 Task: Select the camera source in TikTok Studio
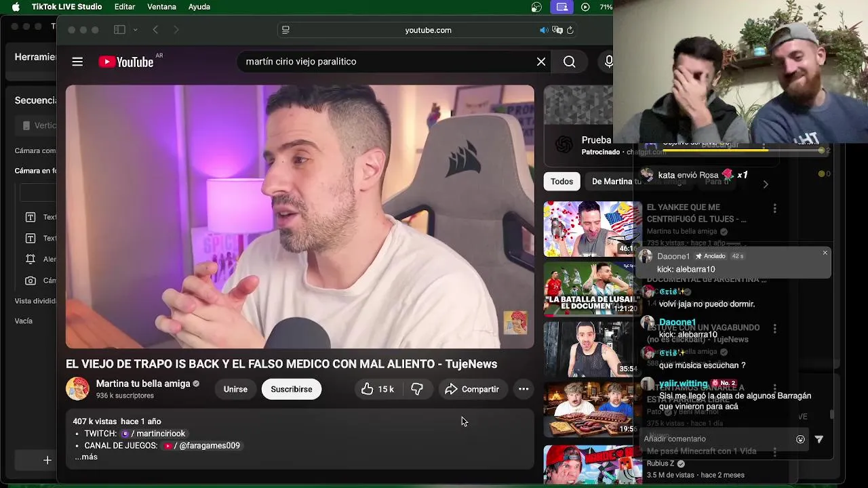click(x=31, y=281)
